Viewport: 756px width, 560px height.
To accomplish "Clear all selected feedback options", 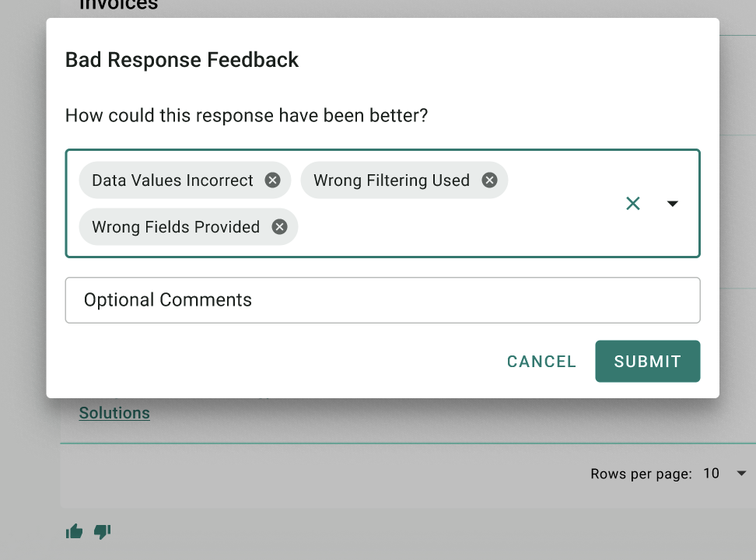I will click(632, 204).
